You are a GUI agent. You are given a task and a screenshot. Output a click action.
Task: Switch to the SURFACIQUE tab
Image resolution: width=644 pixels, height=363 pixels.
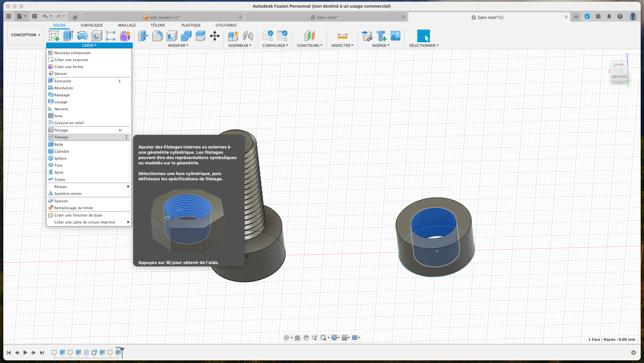click(92, 25)
